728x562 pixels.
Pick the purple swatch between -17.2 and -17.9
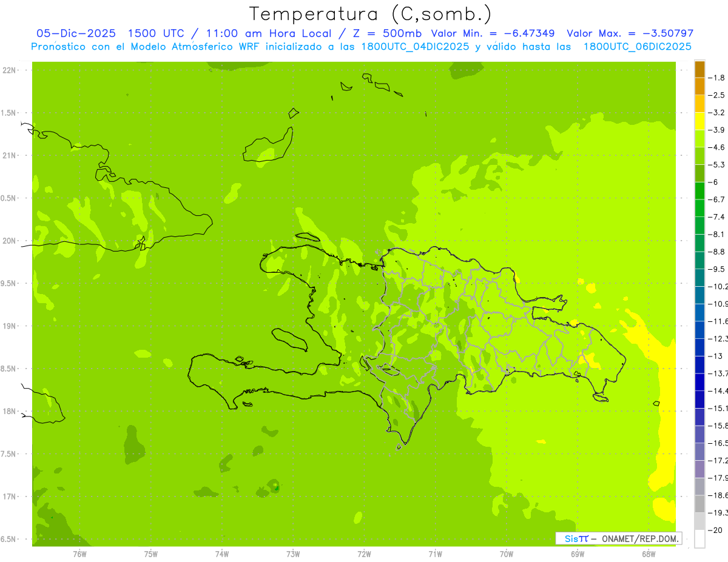[x=699, y=469]
